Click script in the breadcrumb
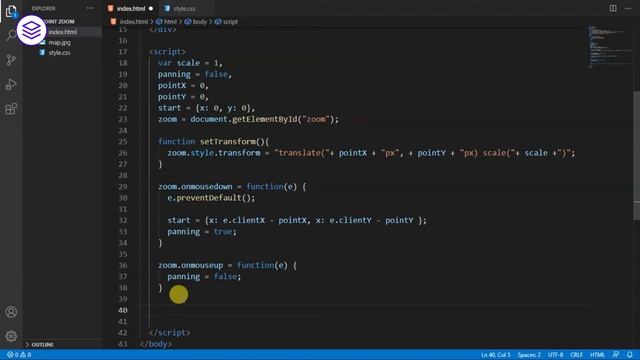The width and height of the screenshot is (640, 360). point(226,22)
